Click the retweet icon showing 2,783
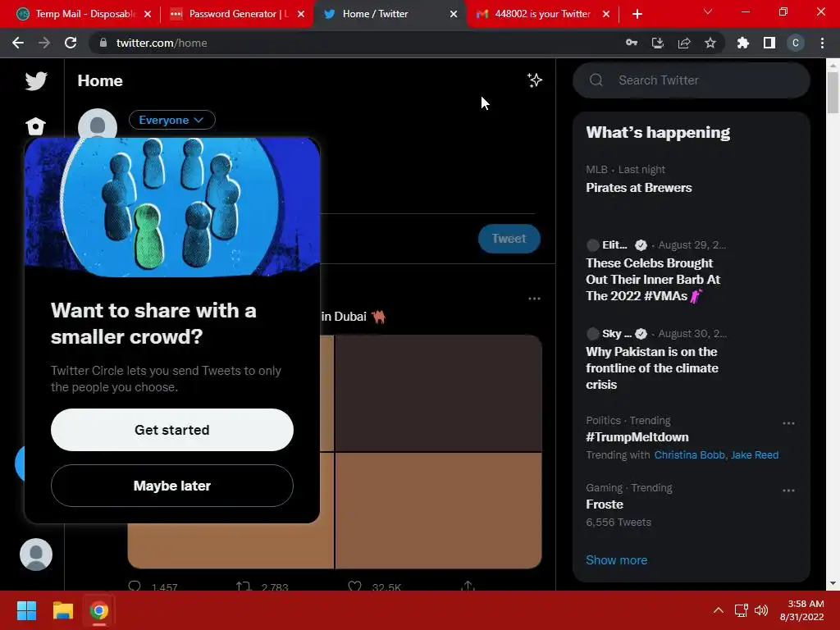Viewport: 840px width, 630px height. click(x=244, y=586)
